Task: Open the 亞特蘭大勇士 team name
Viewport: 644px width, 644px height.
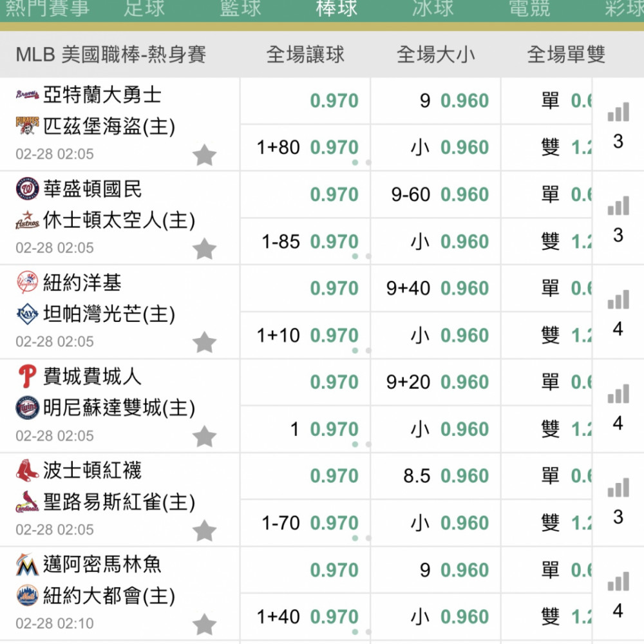Action: click(x=102, y=95)
